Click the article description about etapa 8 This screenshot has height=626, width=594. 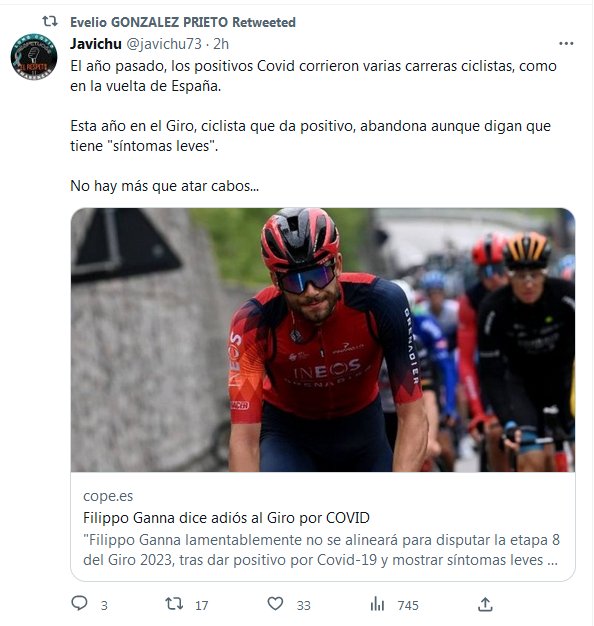pos(321,550)
